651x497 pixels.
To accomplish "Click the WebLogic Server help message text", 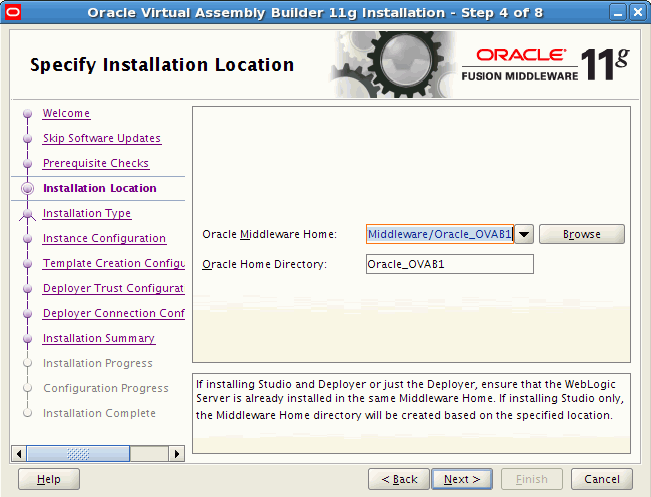I will point(410,399).
